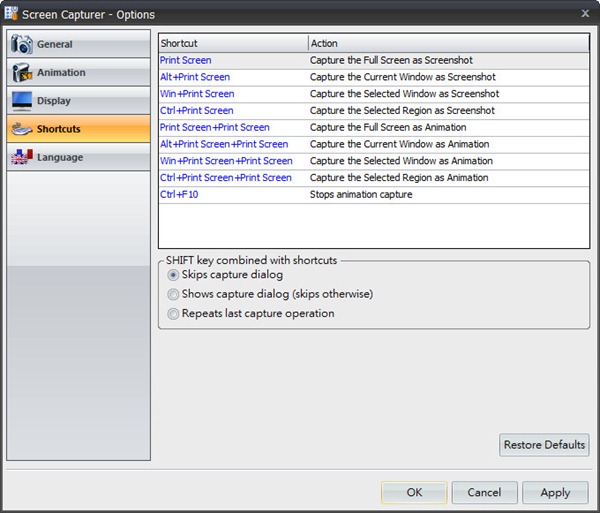
Task: Select the Ctrl+F10 shortcut row
Action: pos(181,194)
